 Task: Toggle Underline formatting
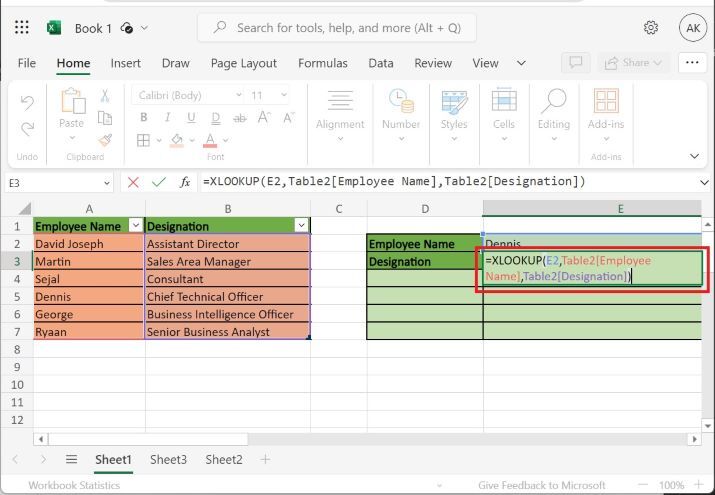click(192, 118)
